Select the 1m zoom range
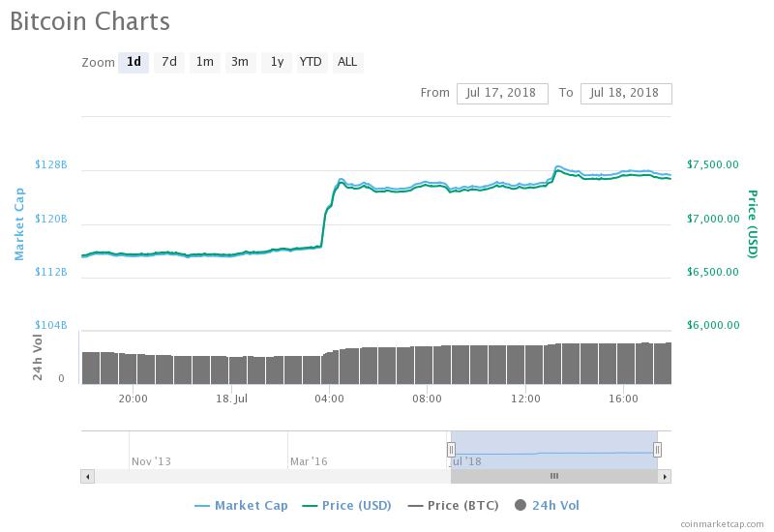The height and width of the screenshot is (532, 774). click(205, 62)
